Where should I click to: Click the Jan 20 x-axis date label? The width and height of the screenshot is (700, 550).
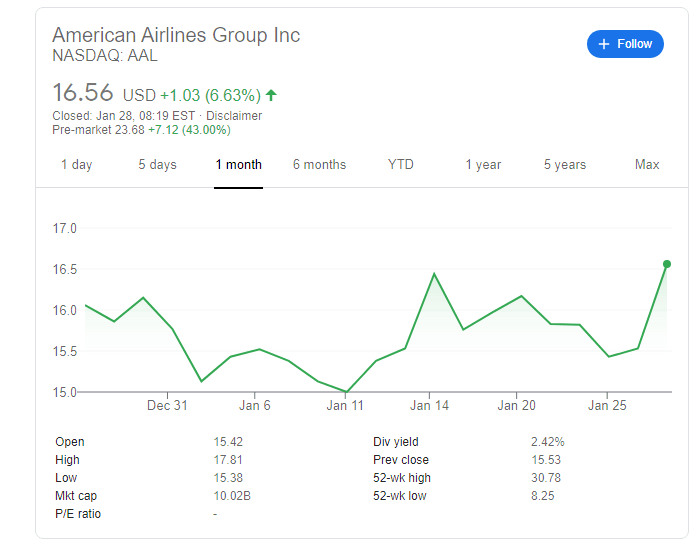(517, 406)
